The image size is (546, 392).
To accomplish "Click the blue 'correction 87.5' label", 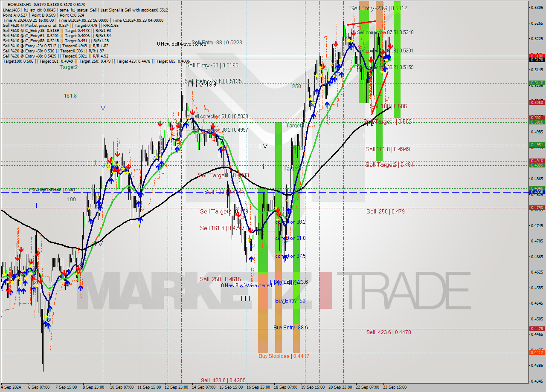I will 290,256.
